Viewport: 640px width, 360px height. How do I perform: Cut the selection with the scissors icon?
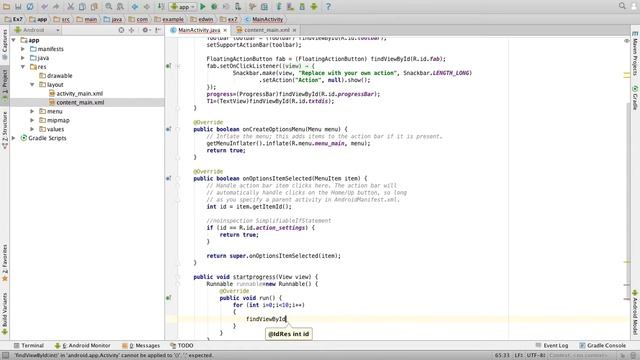point(70,7)
